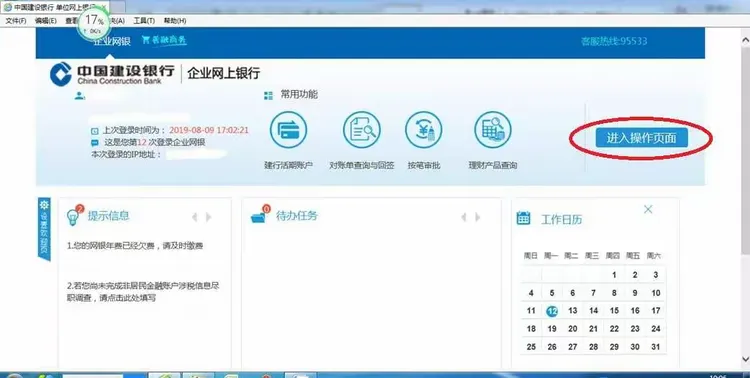This screenshot has height=378, width=750.
Task: Open the 工具(T) menu
Action: tap(144, 21)
